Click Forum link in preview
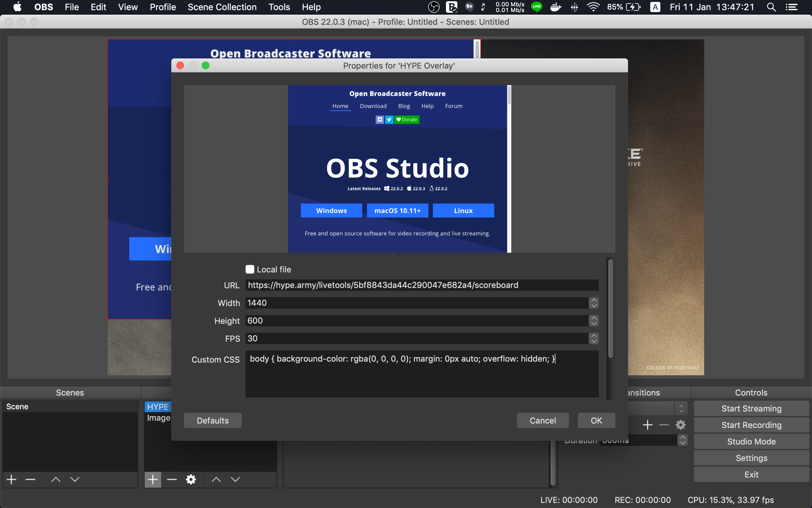 click(454, 106)
